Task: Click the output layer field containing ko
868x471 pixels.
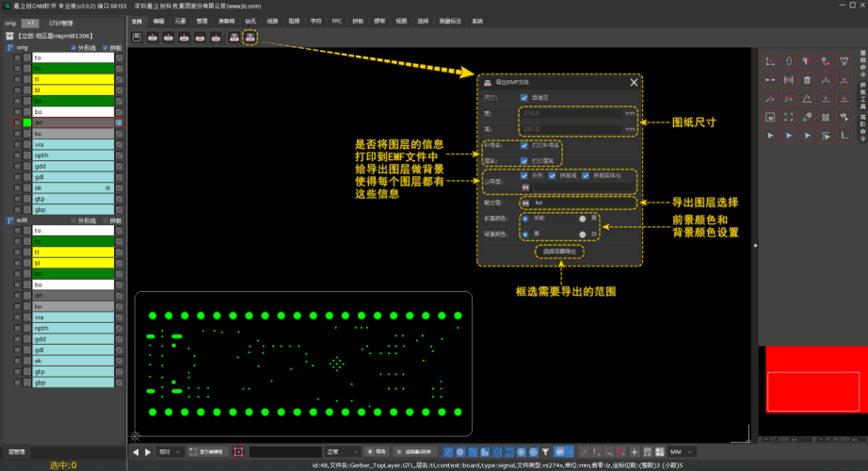Action: point(583,203)
